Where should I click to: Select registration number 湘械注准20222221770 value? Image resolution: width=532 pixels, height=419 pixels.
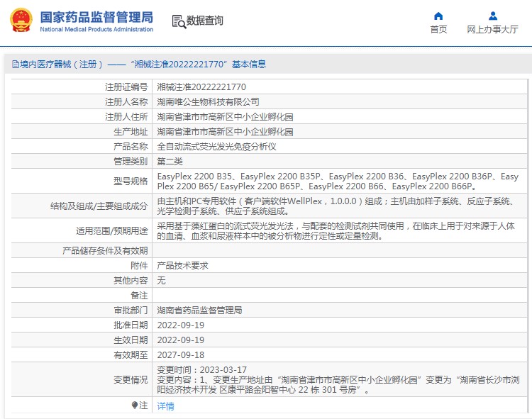(x=201, y=87)
